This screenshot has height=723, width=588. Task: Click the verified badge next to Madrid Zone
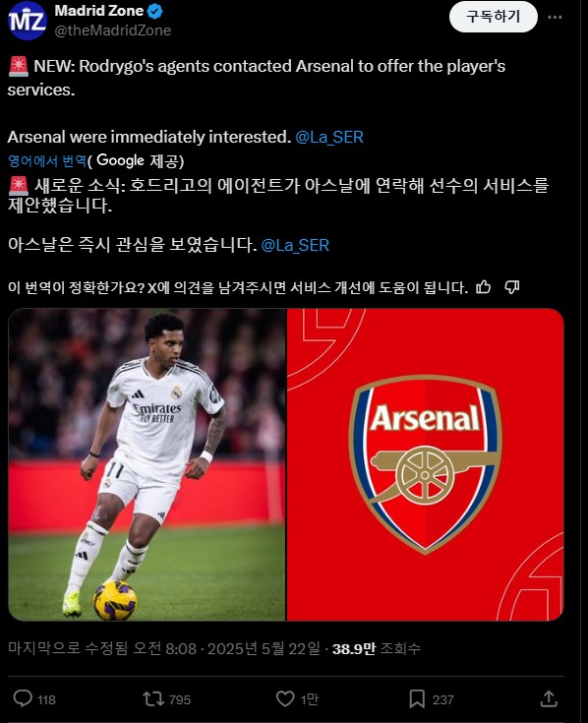(x=154, y=11)
